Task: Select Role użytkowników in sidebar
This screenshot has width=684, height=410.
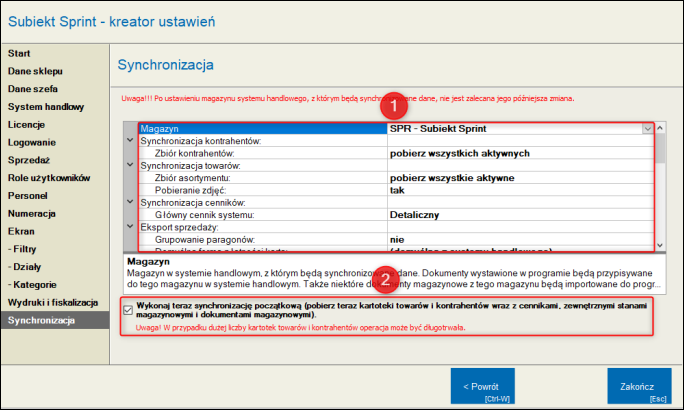Action: (49, 178)
